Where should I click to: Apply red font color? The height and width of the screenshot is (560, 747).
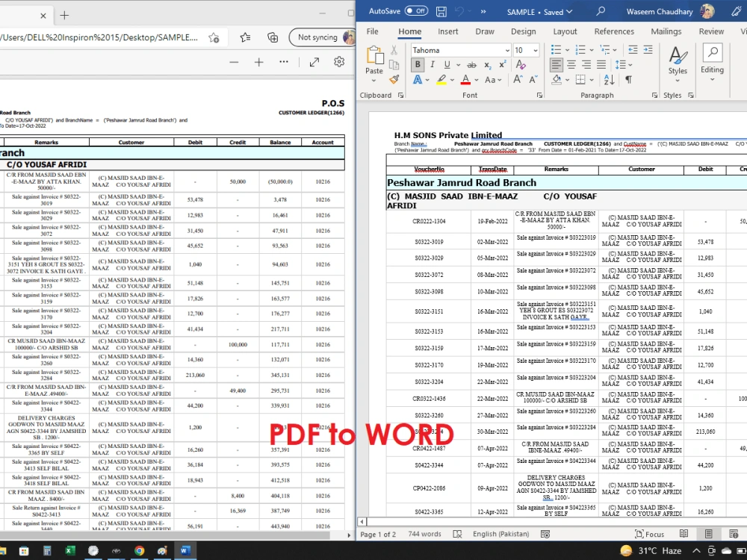click(x=466, y=80)
